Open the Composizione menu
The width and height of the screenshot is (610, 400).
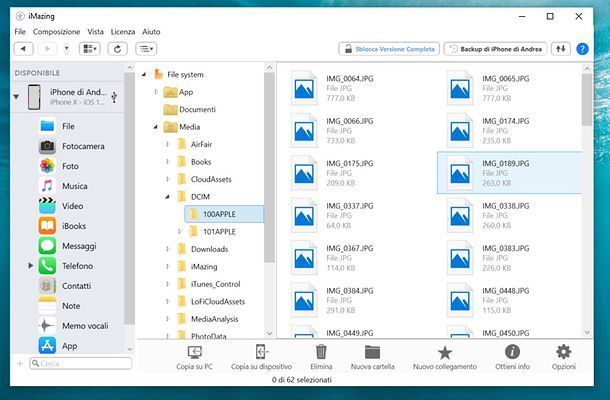click(x=56, y=32)
